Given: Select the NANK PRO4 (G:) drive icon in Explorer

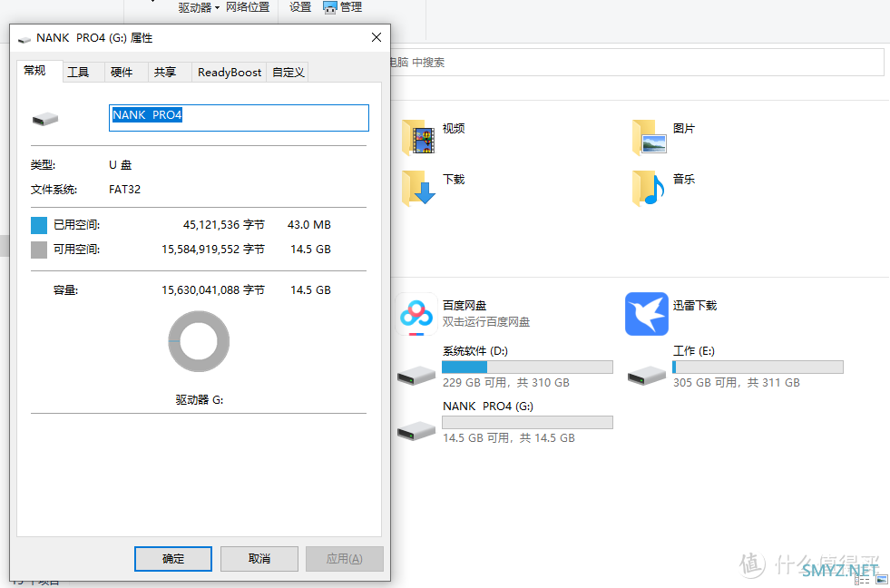Looking at the screenshot, I should point(416,430).
